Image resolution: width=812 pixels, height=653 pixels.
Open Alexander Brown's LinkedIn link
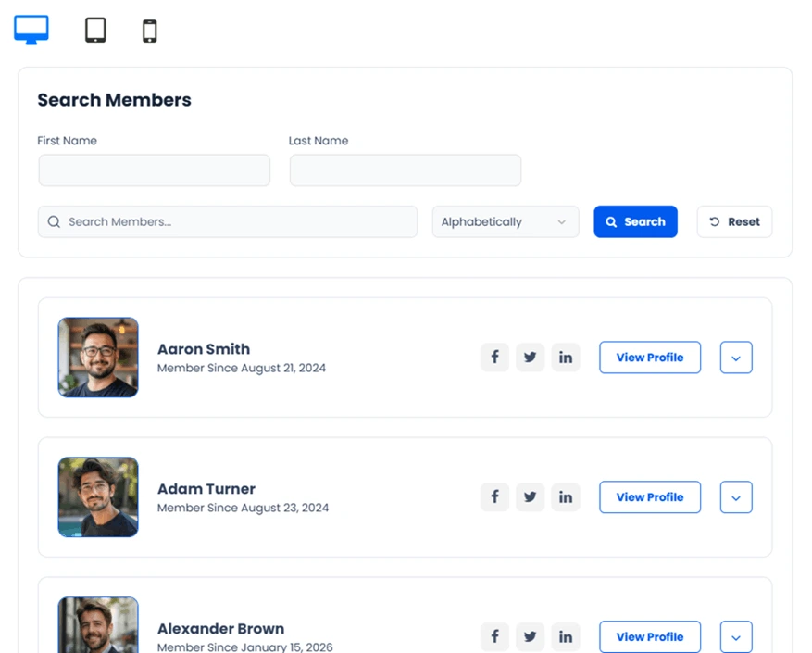pyautogui.click(x=566, y=637)
